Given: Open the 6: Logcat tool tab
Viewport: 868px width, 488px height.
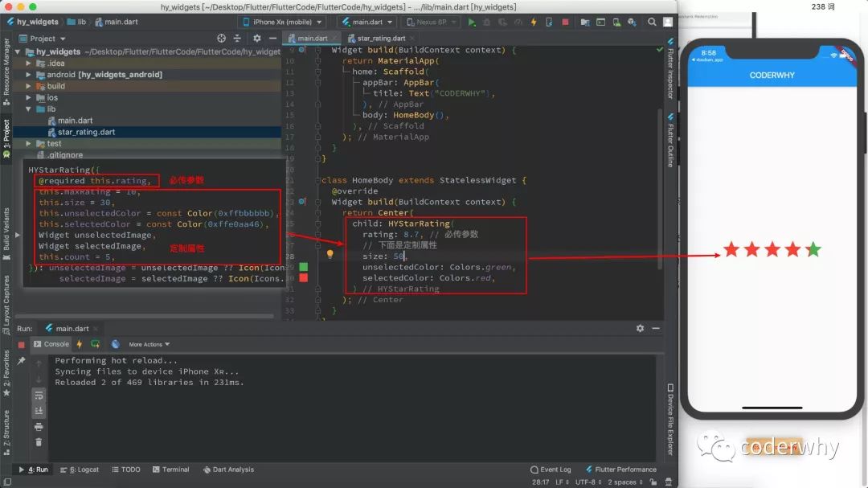Looking at the screenshot, I should click(80, 470).
